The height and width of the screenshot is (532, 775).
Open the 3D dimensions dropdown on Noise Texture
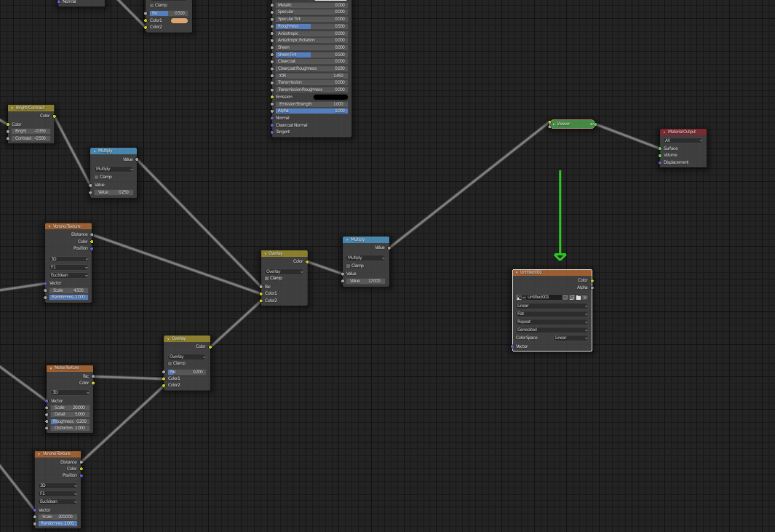pos(70,392)
